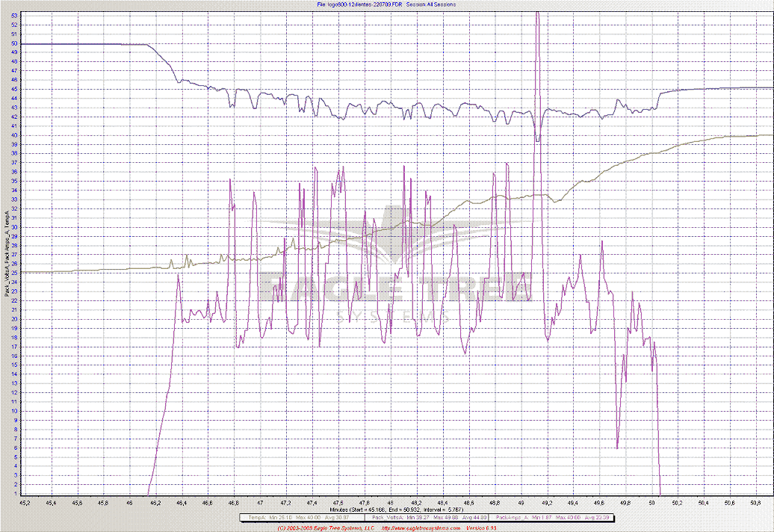Click the Session All Sessions label

430,4
